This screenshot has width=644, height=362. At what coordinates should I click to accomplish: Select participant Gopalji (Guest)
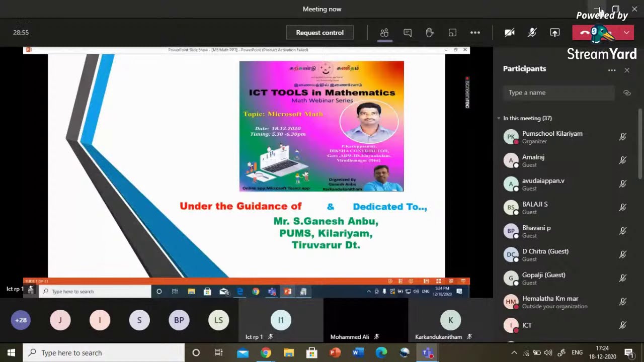pyautogui.click(x=544, y=279)
